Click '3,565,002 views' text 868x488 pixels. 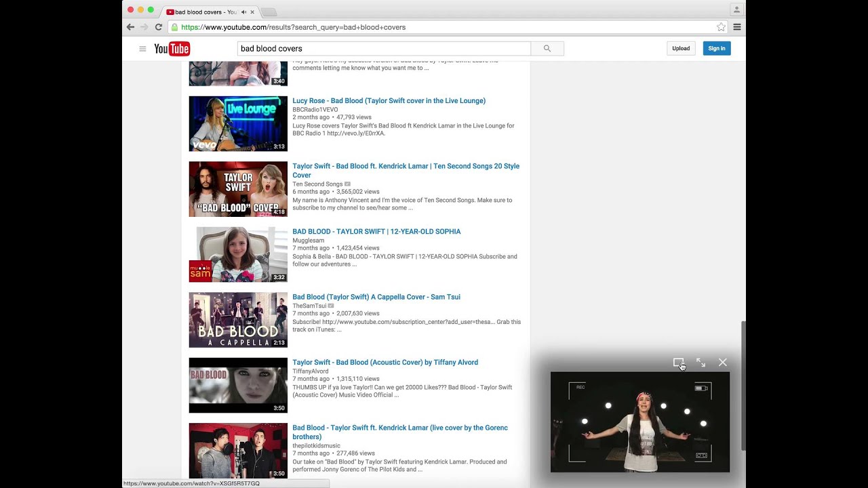358,192
